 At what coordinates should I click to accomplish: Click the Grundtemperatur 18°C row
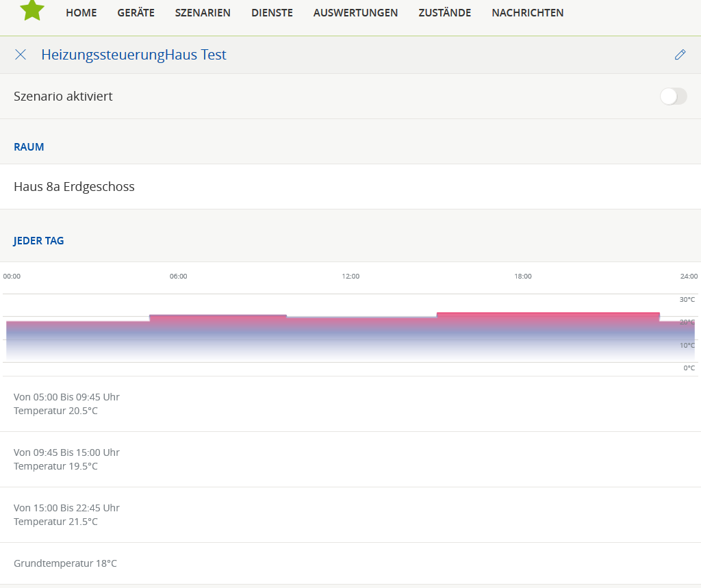point(65,563)
